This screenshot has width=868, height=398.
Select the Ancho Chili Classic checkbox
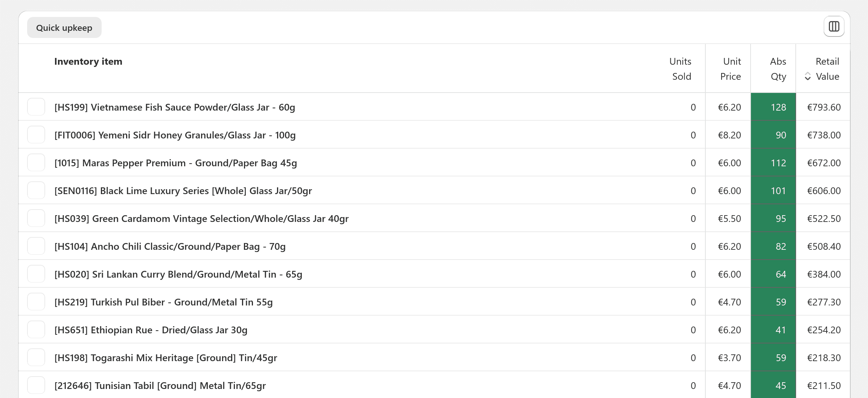point(36,246)
